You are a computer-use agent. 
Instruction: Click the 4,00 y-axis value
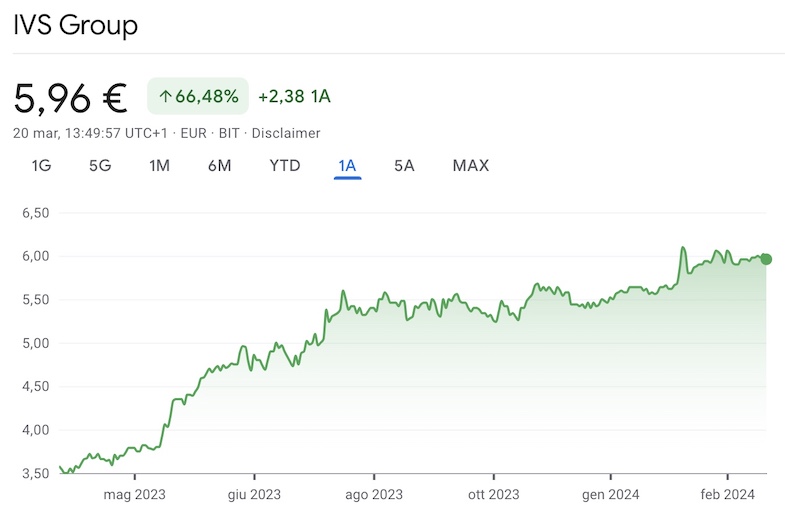tap(36, 430)
